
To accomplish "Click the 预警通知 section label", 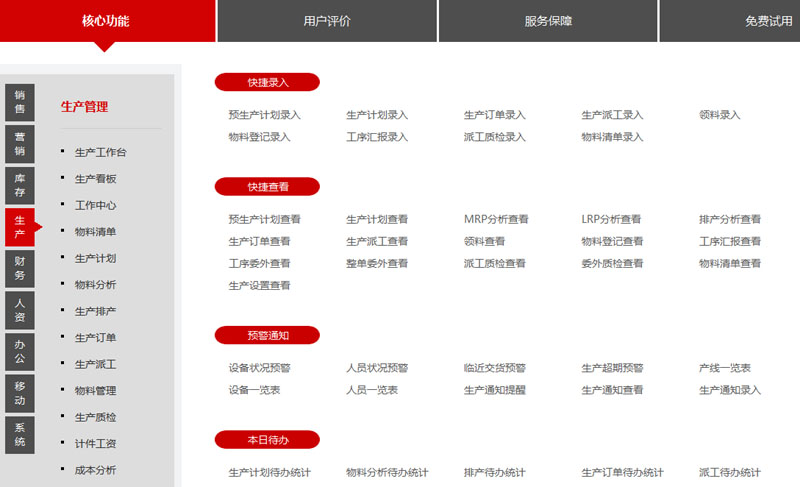I will [x=267, y=335].
